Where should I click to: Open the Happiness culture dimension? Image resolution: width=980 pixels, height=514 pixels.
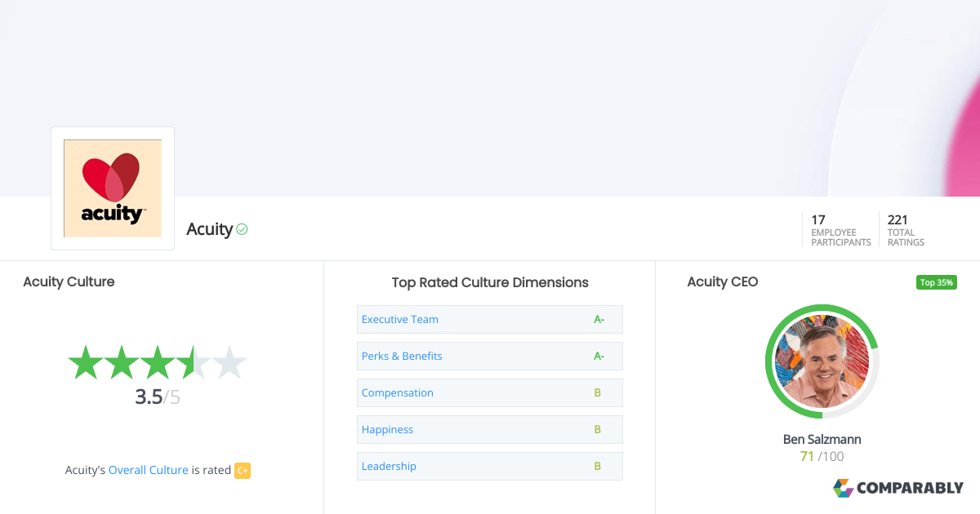490,429
